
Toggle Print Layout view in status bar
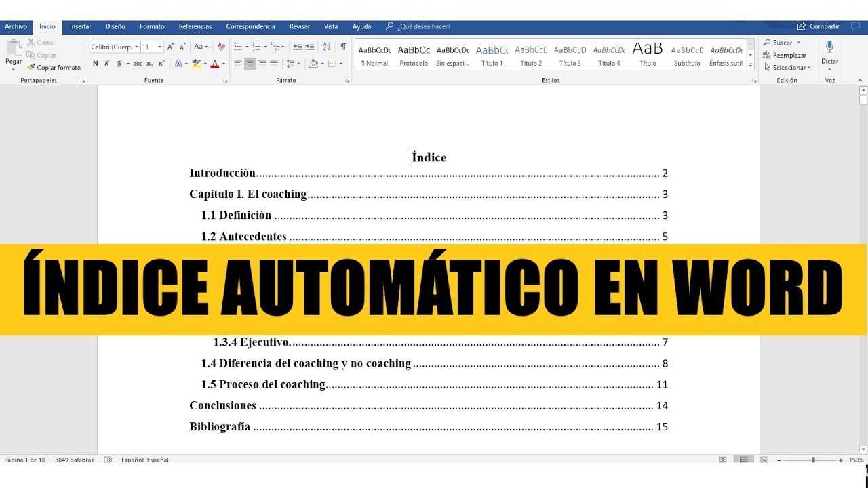pyautogui.click(x=744, y=460)
